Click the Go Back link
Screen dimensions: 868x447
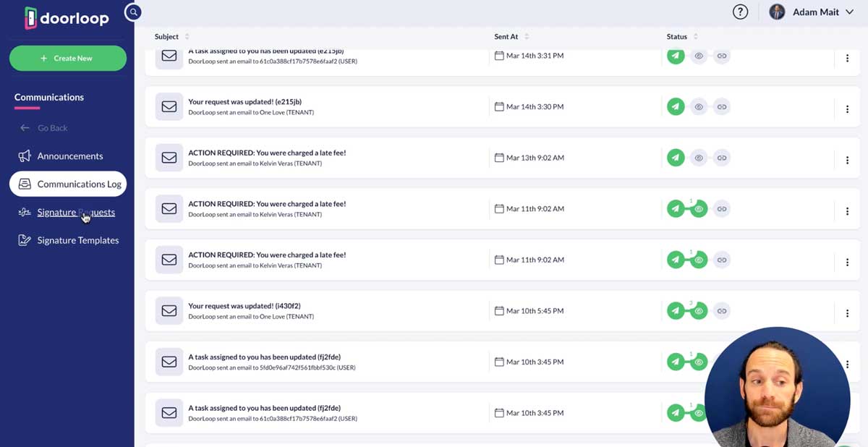coord(46,127)
